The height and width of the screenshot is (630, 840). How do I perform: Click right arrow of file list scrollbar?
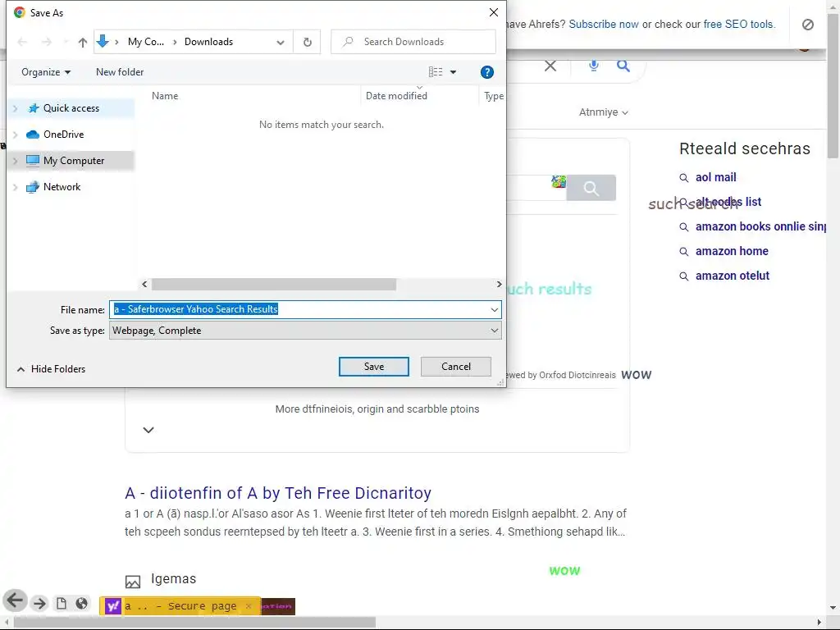[499, 285]
